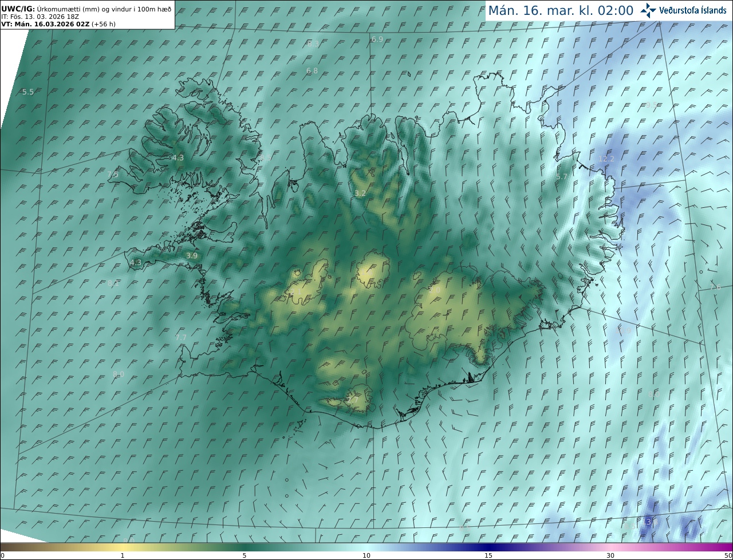Click the 6.9 value on the map
Viewport: 733px width, 560px height.
click(x=377, y=40)
